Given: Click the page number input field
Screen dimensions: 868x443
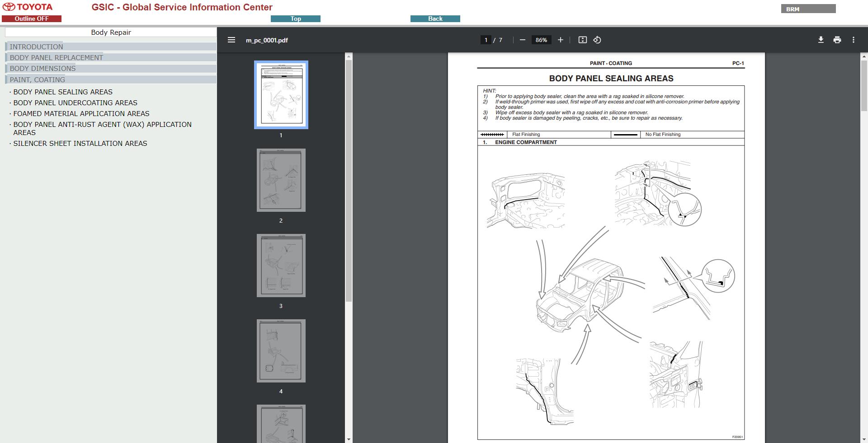Looking at the screenshot, I should pyautogui.click(x=486, y=40).
